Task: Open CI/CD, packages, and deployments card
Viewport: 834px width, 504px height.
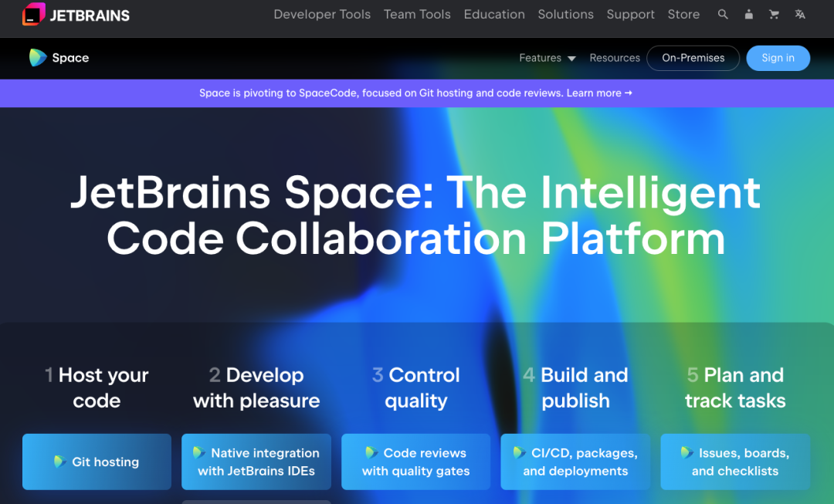Action: point(575,462)
